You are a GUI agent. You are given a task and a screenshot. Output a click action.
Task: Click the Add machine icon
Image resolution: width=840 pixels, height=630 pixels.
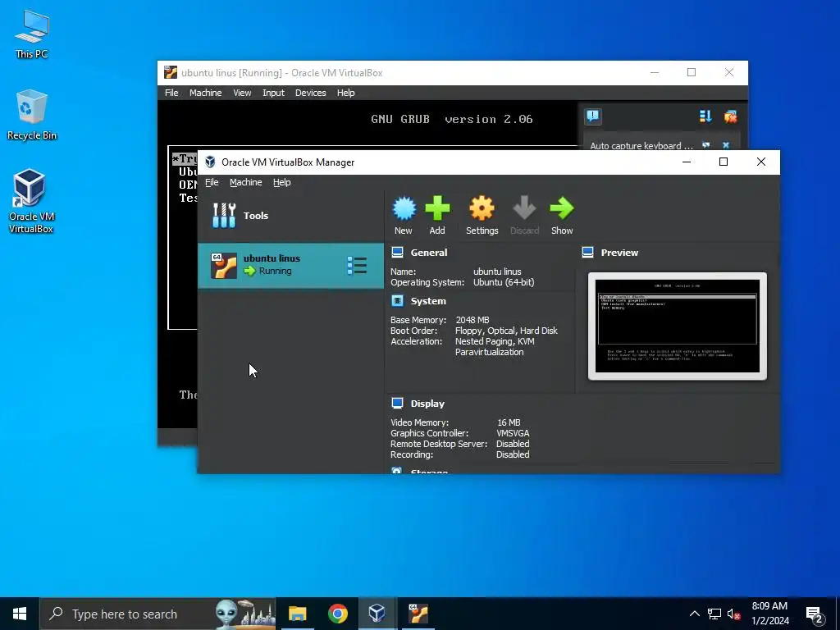tap(438, 208)
